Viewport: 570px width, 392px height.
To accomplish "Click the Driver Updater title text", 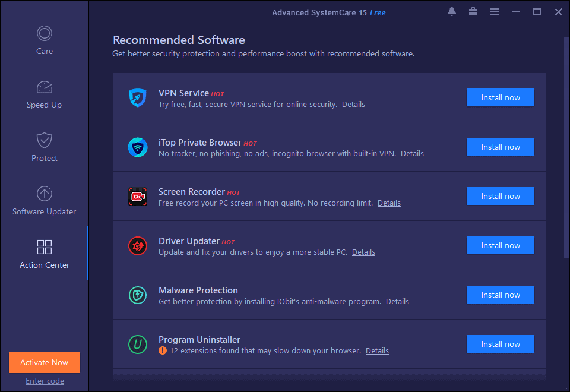I will click(189, 241).
